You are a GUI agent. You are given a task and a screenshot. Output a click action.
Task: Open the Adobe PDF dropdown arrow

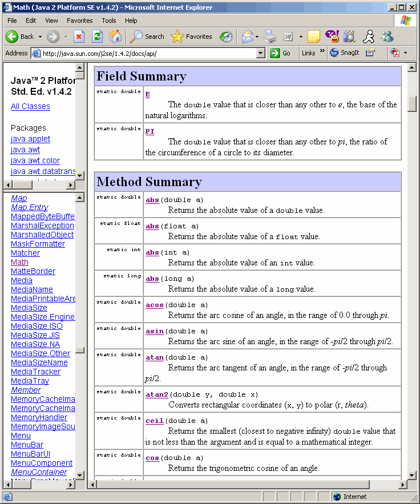click(x=406, y=53)
